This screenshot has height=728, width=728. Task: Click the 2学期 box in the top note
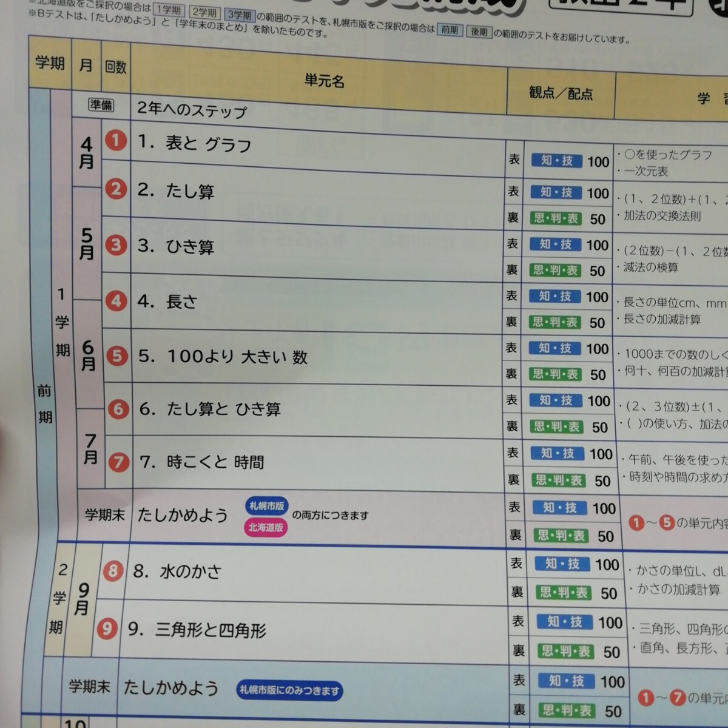(x=204, y=13)
